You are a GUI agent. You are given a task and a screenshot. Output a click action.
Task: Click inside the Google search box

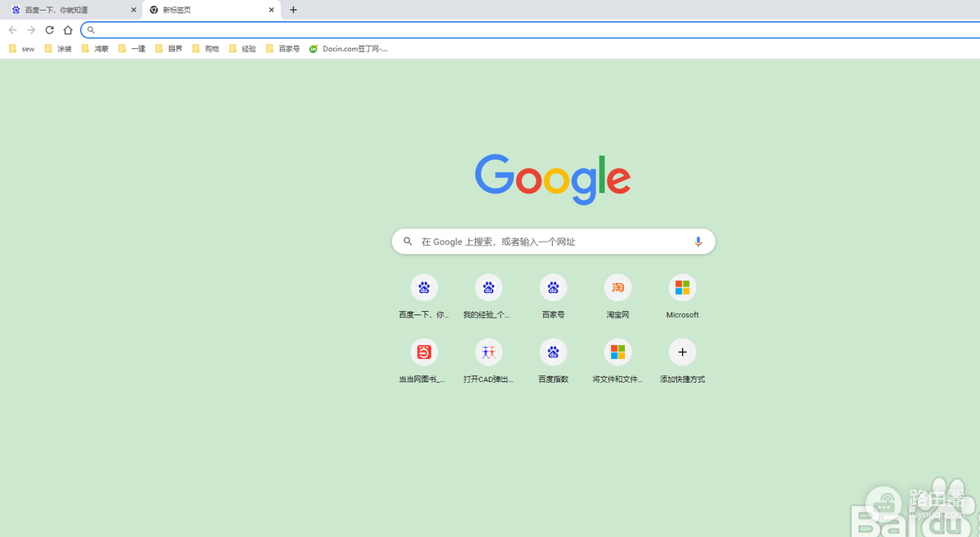(x=554, y=242)
